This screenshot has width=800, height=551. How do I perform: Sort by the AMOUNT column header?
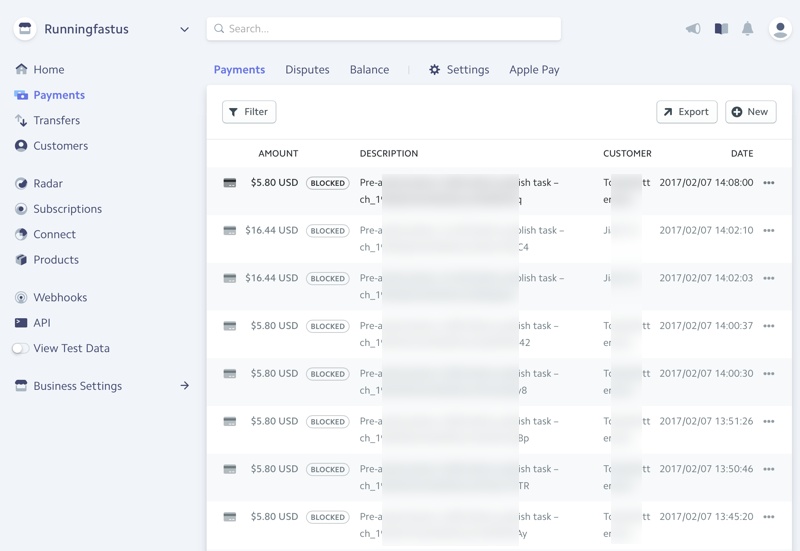click(x=278, y=154)
